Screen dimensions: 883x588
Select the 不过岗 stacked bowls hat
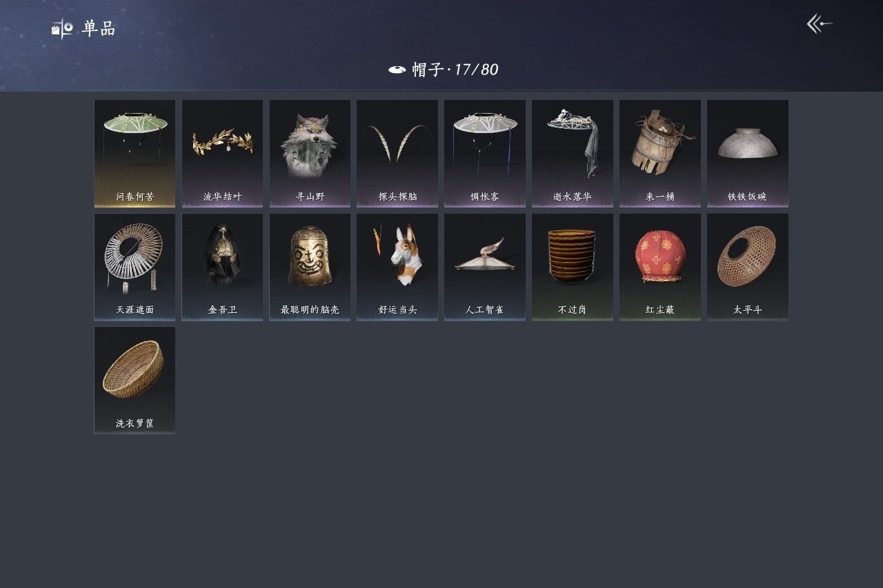pyautogui.click(x=573, y=267)
